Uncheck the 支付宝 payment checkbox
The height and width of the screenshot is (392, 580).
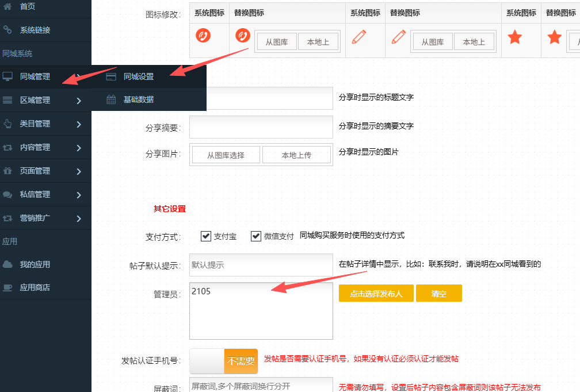(x=206, y=236)
